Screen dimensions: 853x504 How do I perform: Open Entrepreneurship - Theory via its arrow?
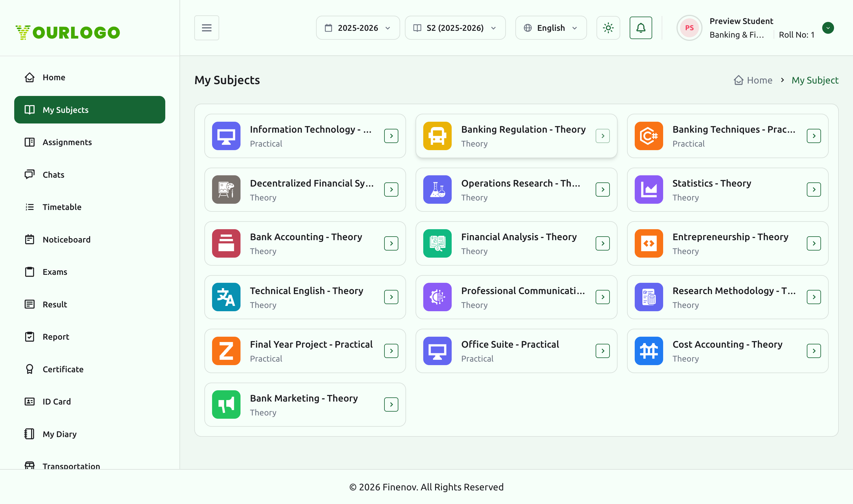[x=814, y=243]
